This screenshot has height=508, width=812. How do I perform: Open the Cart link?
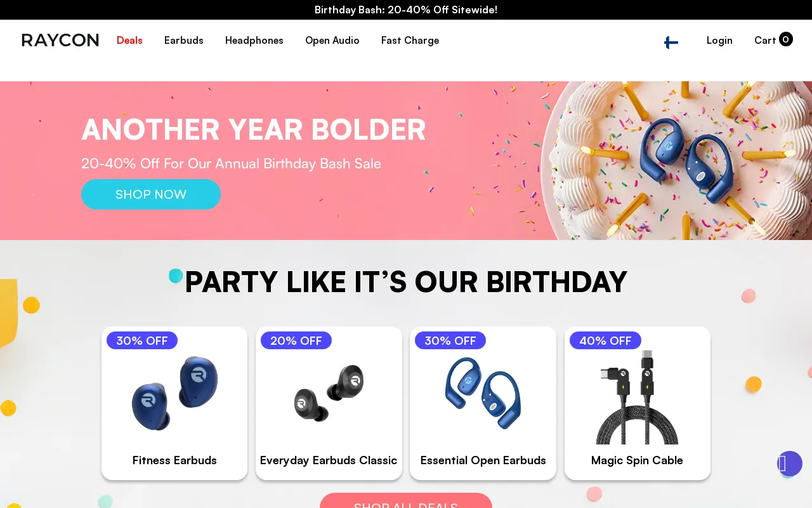(x=765, y=41)
